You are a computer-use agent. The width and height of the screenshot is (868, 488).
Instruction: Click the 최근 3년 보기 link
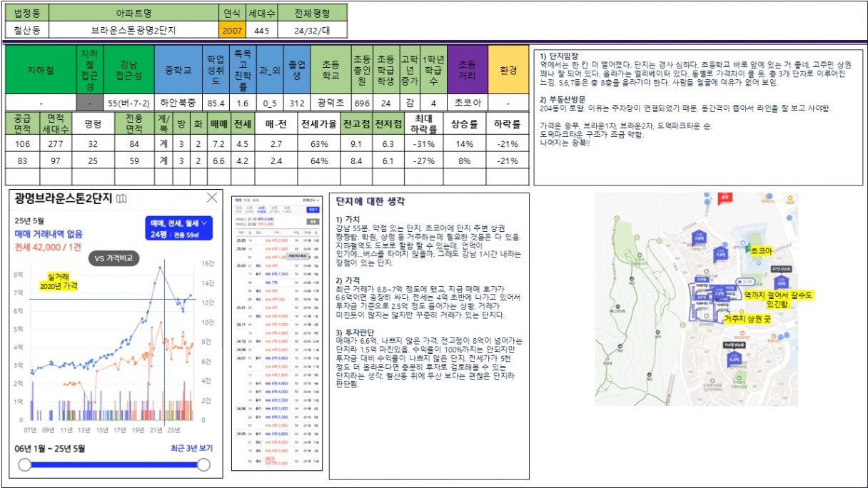191,448
